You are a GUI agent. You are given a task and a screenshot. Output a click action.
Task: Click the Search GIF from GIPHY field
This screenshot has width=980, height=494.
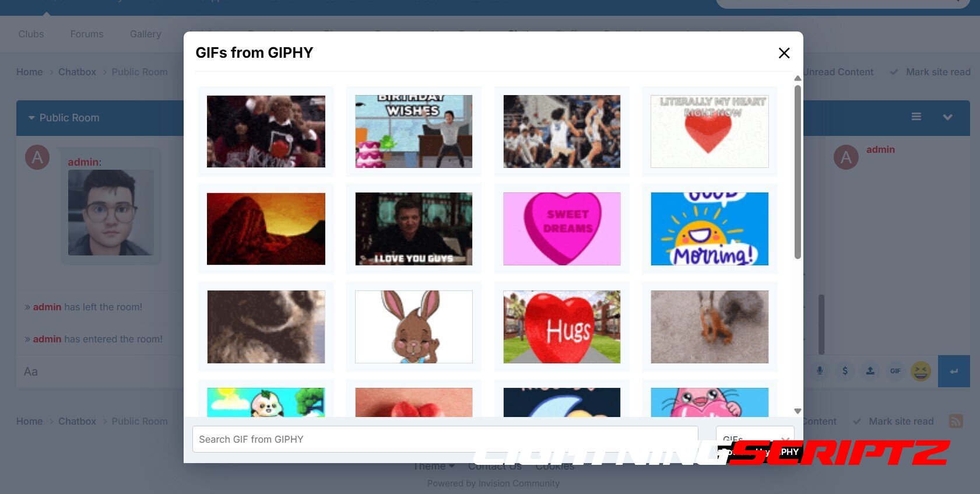445,439
